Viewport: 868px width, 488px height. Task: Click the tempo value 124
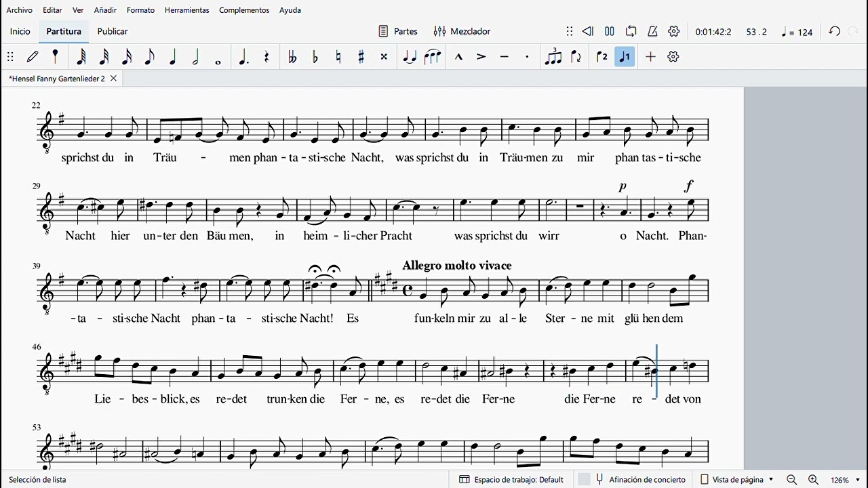(797, 32)
